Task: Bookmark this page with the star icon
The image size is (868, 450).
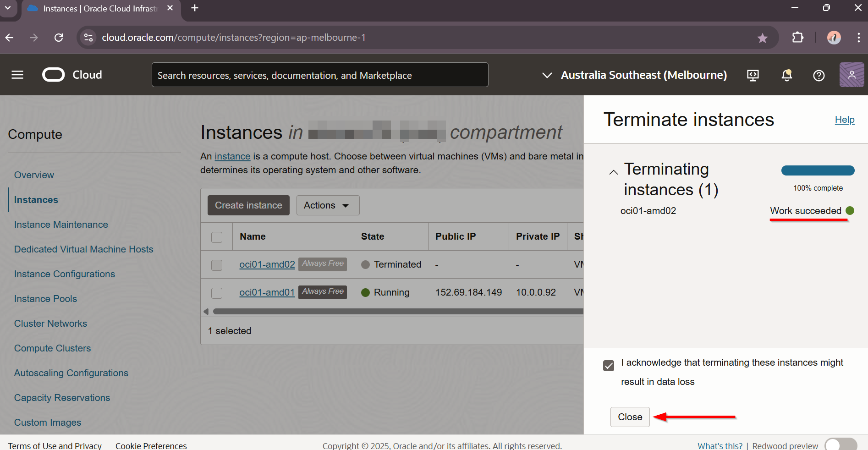Action: point(762,38)
